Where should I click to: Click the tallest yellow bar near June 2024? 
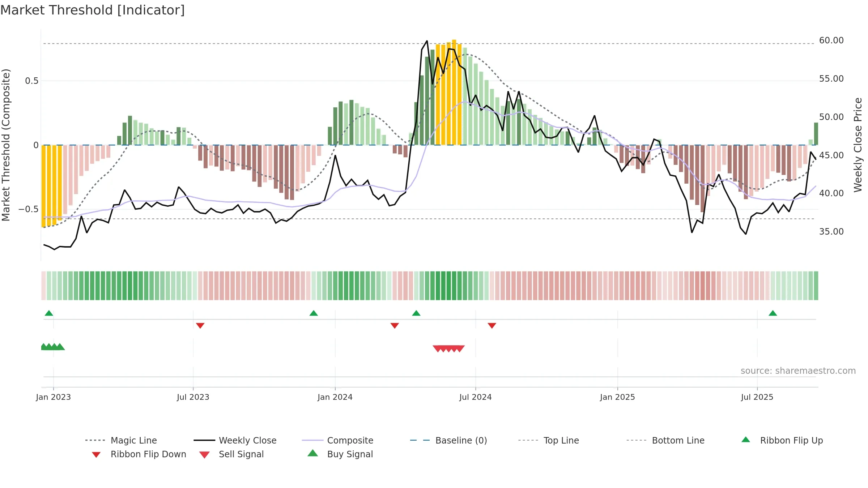click(454, 92)
